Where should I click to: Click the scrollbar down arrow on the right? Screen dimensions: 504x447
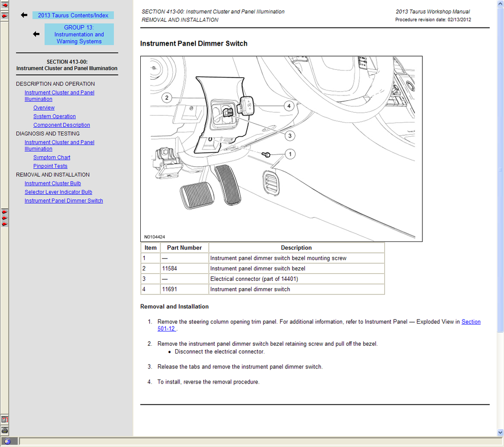(x=500, y=432)
